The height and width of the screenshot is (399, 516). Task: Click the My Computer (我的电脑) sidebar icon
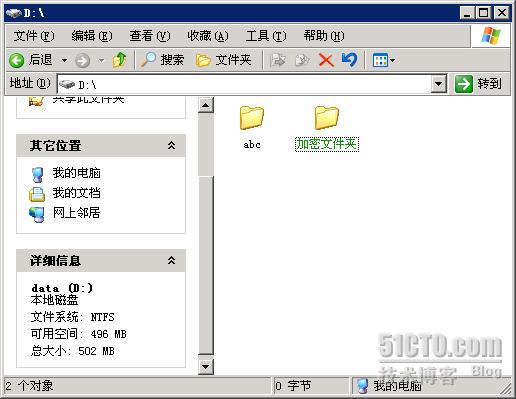pos(37,174)
